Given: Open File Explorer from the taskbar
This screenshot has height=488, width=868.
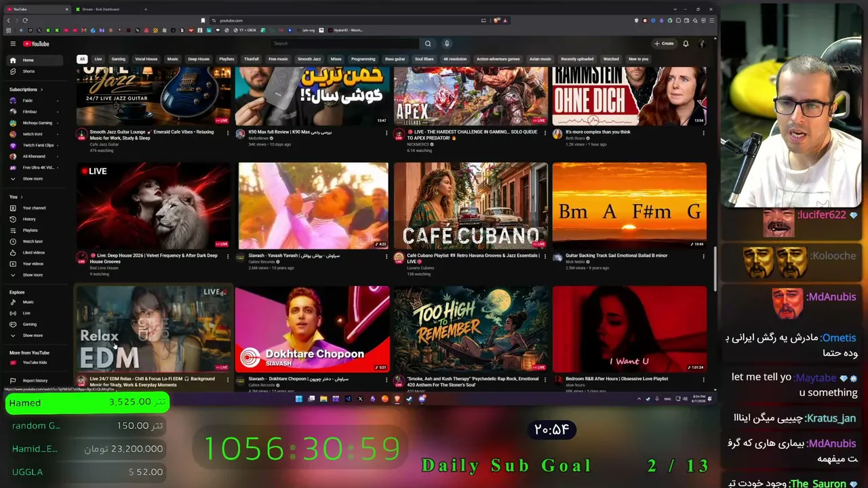Looking at the screenshot, I should click(x=323, y=399).
